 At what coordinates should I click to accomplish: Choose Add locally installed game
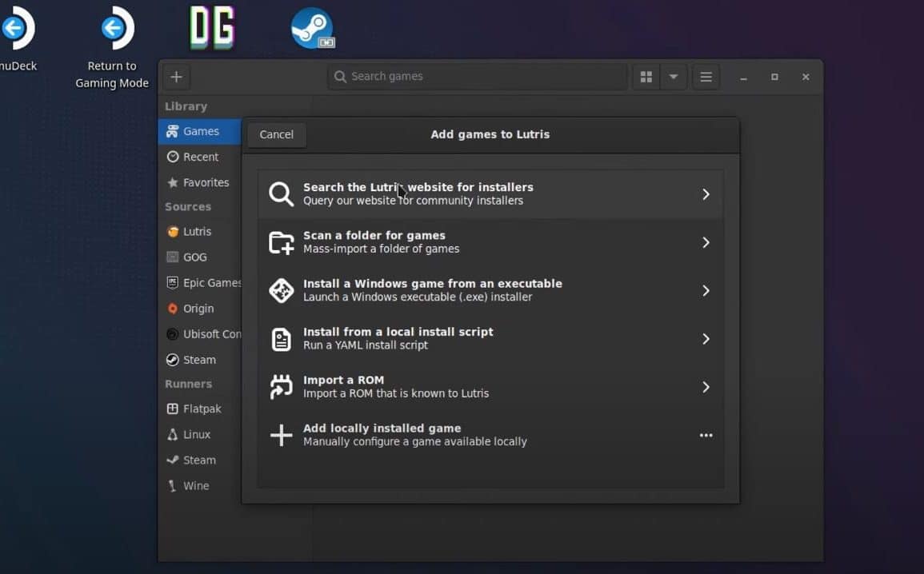490,435
